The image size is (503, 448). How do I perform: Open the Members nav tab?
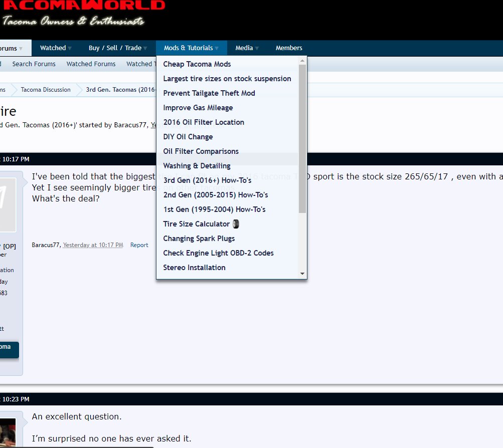pos(289,48)
